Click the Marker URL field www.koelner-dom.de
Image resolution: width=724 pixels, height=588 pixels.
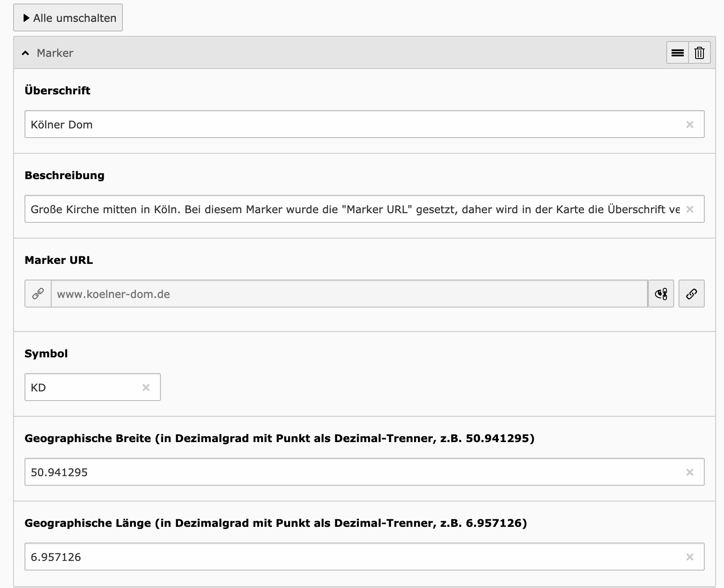[349, 294]
